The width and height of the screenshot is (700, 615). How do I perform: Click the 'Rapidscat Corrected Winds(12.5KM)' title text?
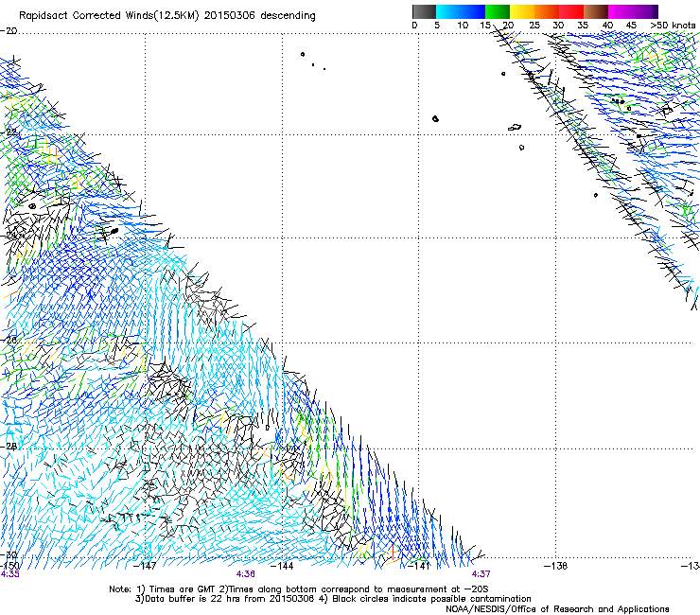[109, 16]
